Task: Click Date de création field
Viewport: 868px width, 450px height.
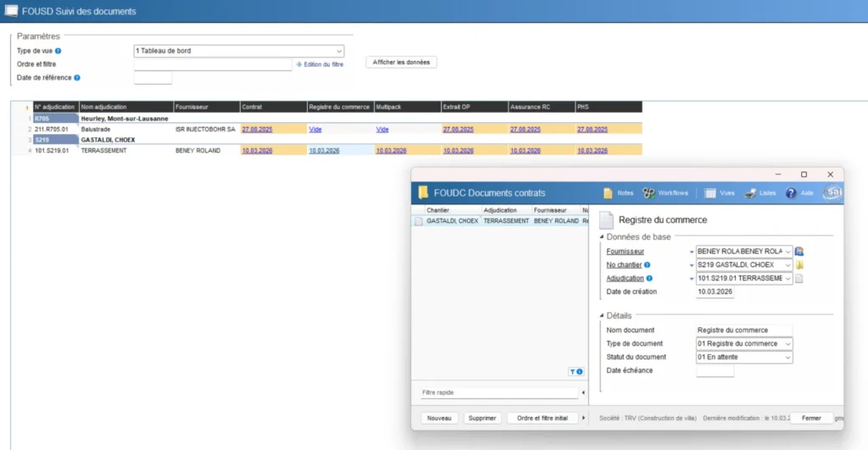Action: [715, 292]
